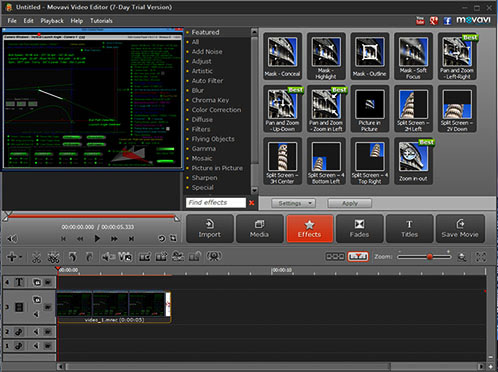Click the red preview seek bar
The image size is (498, 372).
(91, 216)
